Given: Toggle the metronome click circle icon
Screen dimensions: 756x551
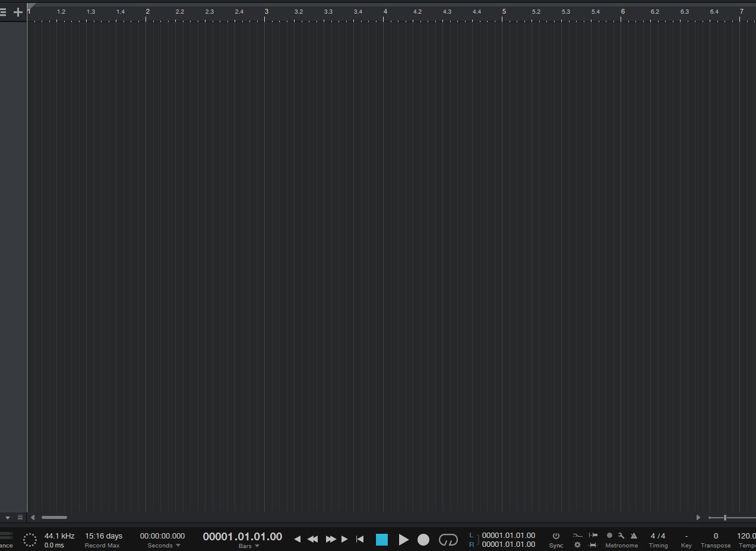Looking at the screenshot, I should pos(609,536).
